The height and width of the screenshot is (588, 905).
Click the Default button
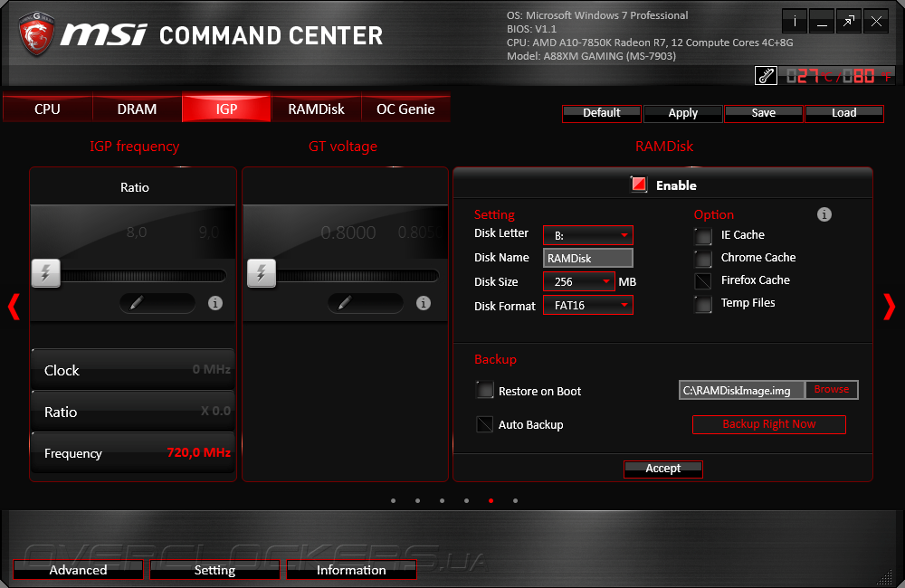coord(602,114)
